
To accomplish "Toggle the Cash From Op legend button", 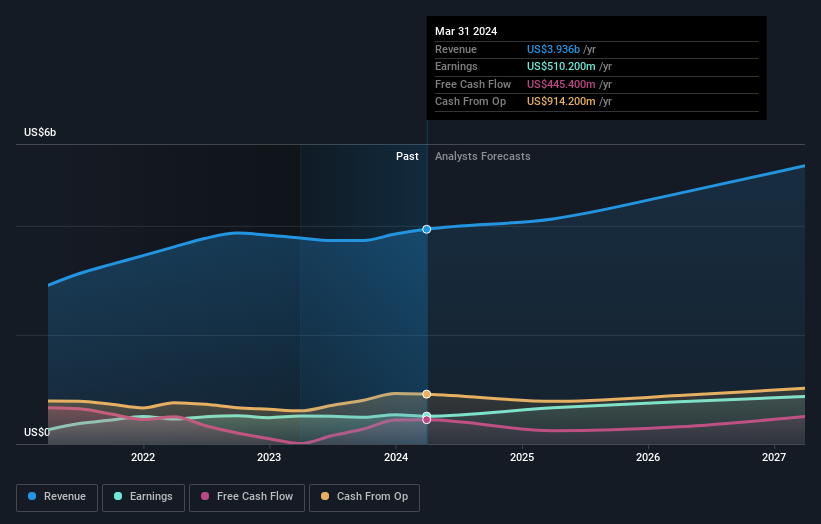I will tap(364, 497).
